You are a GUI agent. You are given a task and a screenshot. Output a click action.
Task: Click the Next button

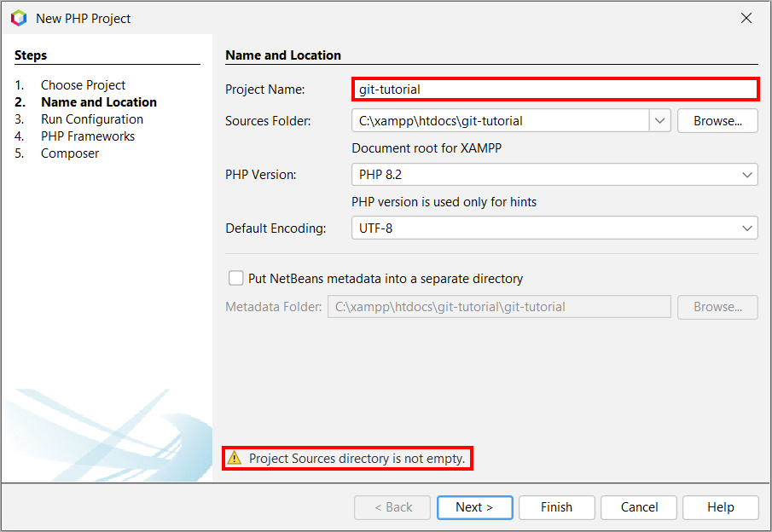pyautogui.click(x=474, y=507)
